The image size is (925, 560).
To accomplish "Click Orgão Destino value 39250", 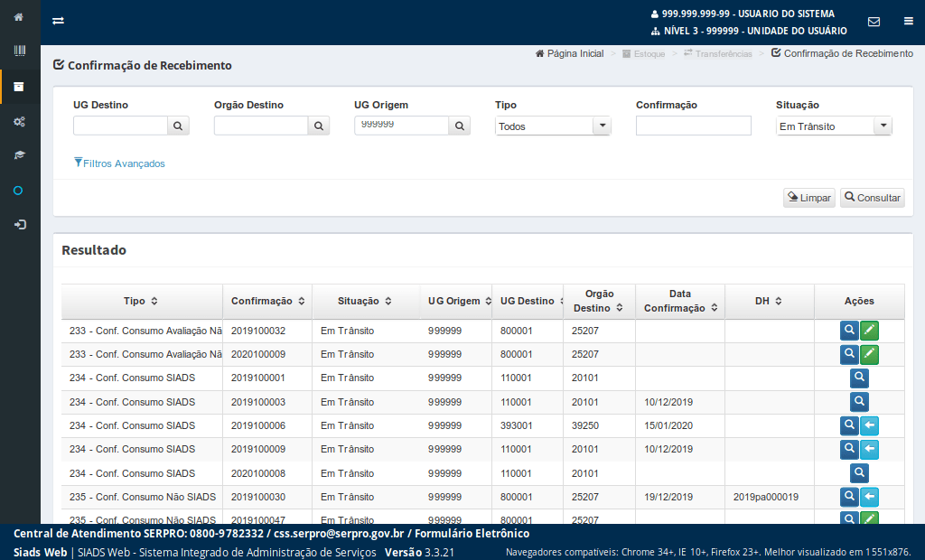I will [x=585, y=425].
